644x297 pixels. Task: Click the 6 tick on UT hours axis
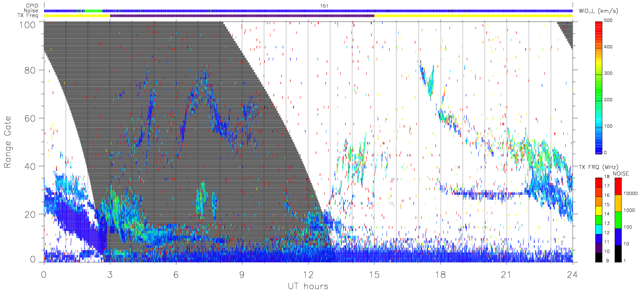[x=176, y=274]
